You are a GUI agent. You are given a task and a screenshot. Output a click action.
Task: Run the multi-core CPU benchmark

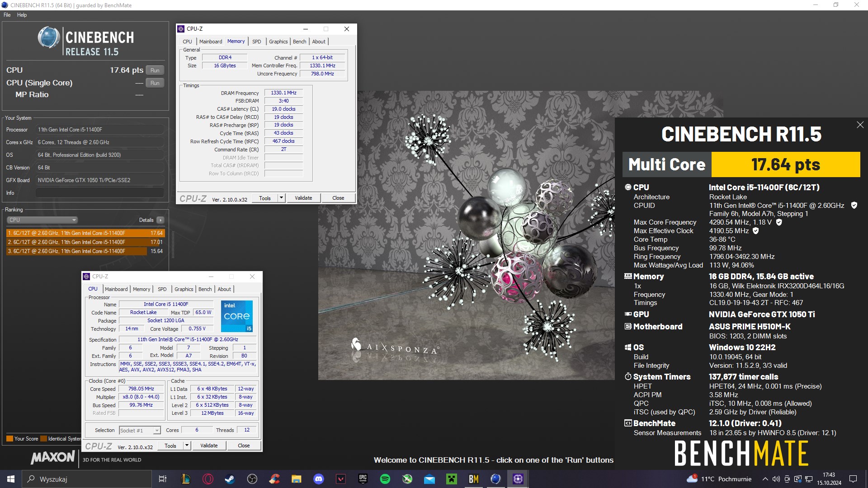coord(155,70)
